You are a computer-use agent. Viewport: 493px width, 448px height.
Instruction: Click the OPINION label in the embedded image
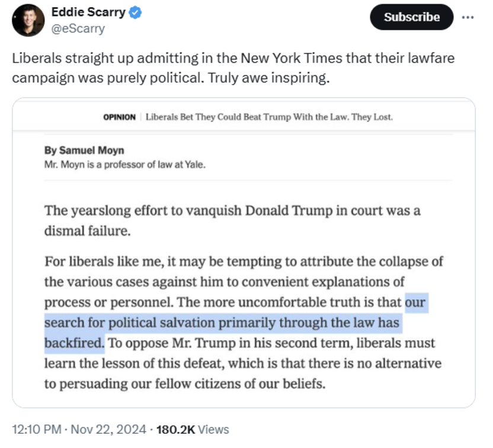coord(120,117)
